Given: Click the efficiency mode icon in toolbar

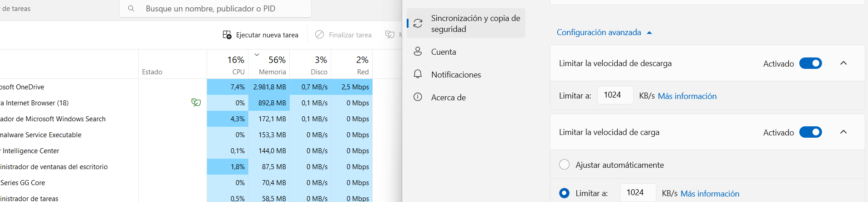Looking at the screenshot, I should tap(390, 35).
